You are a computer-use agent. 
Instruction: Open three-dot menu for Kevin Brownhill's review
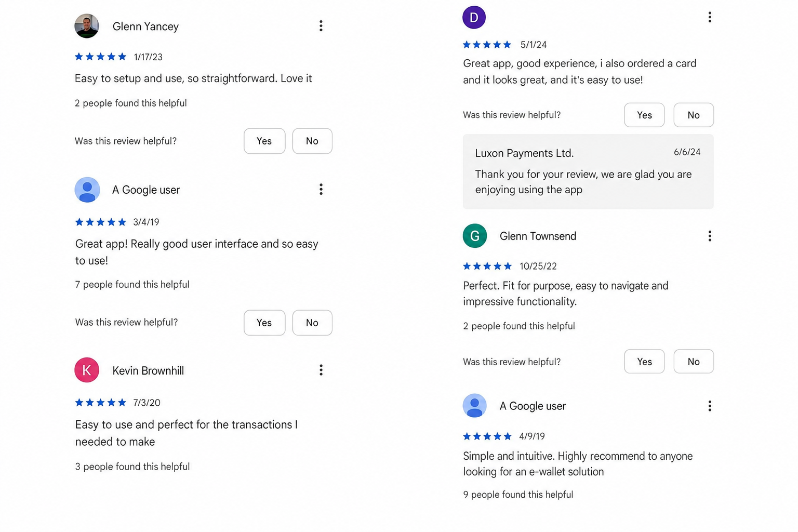click(x=321, y=370)
